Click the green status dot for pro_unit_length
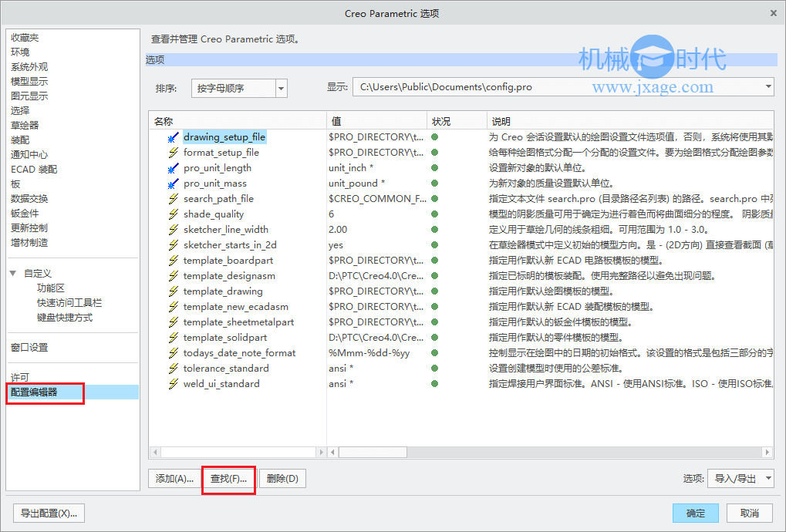Screen dimensions: 786x532 click(x=434, y=168)
